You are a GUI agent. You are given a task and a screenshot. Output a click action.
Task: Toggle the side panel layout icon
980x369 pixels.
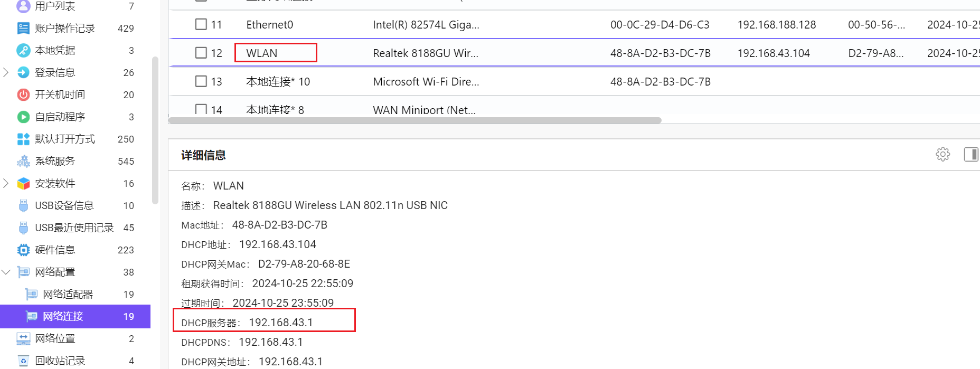970,154
